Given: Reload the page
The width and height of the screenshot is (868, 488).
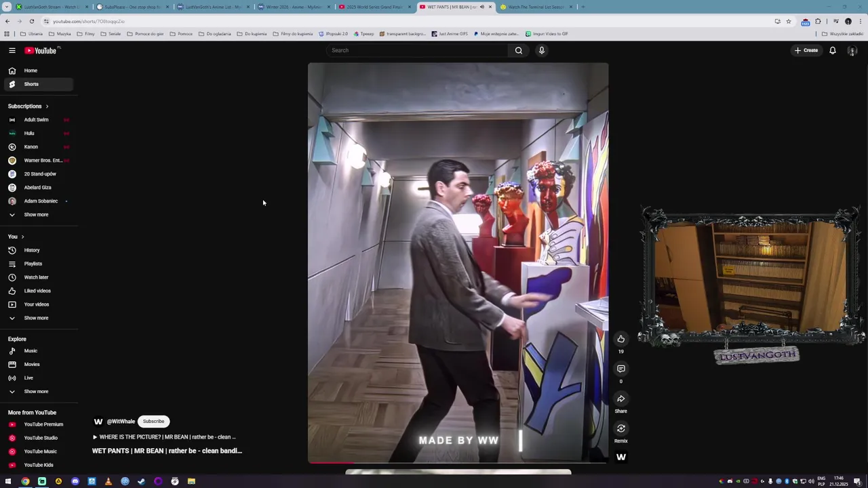Looking at the screenshot, I should (31, 21).
